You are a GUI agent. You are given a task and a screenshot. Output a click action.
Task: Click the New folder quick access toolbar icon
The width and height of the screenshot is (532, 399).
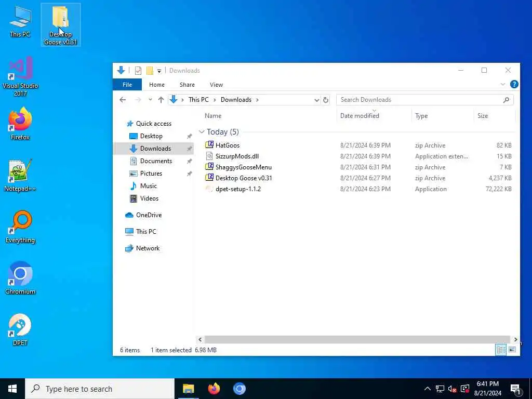tap(150, 71)
